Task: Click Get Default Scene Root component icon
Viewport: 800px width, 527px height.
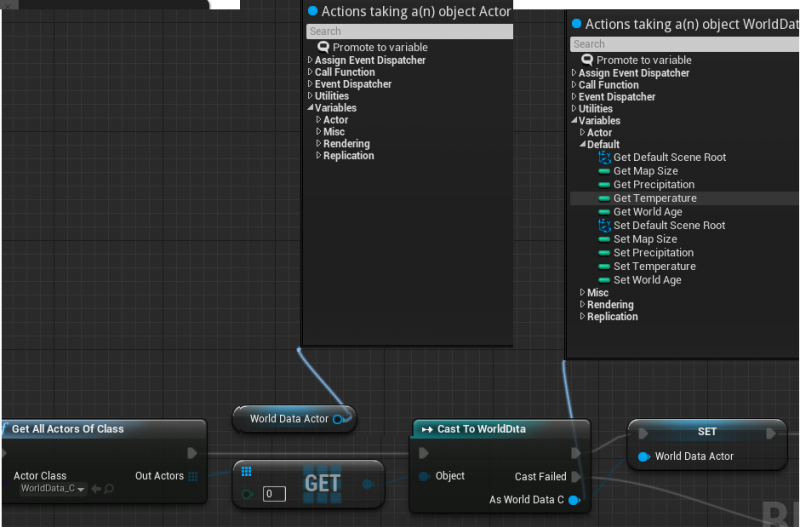Action: tap(604, 157)
